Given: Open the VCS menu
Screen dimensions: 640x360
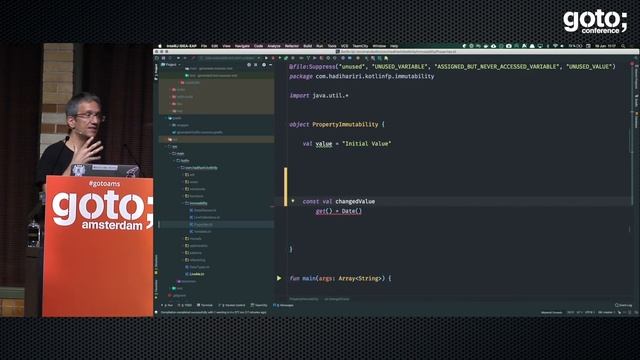Looking at the screenshot, I should (x=344, y=46).
